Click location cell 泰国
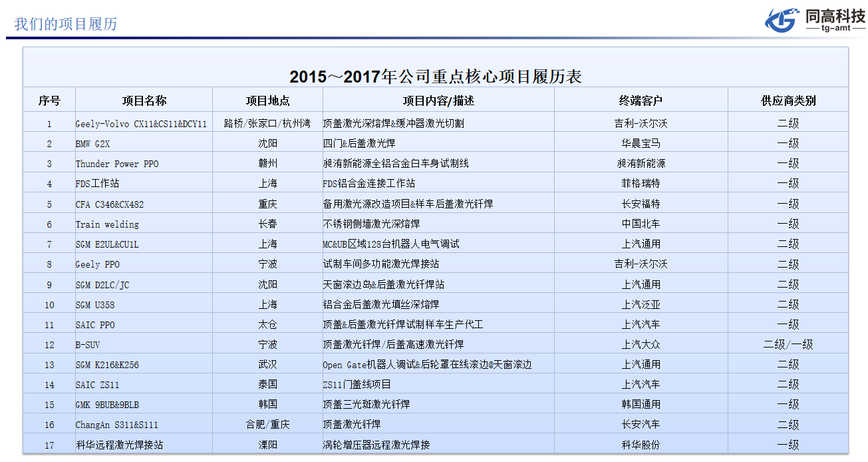The height and width of the screenshot is (462, 868). [268, 385]
